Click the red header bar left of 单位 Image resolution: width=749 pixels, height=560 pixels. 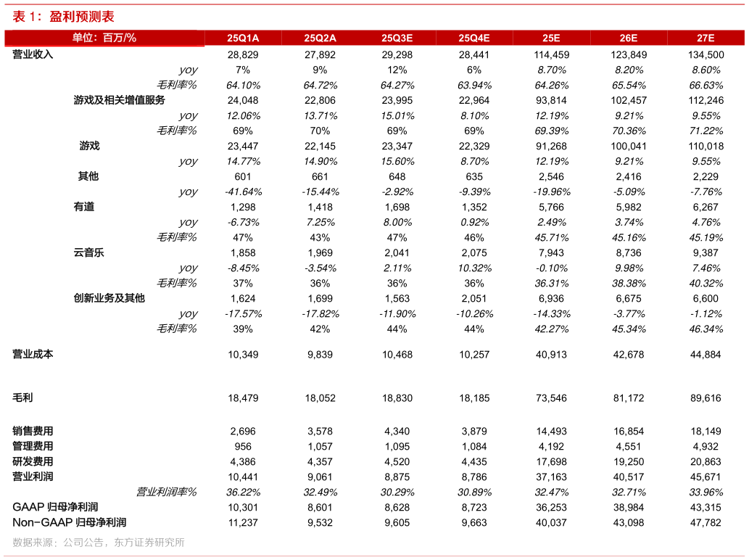point(36,38)
